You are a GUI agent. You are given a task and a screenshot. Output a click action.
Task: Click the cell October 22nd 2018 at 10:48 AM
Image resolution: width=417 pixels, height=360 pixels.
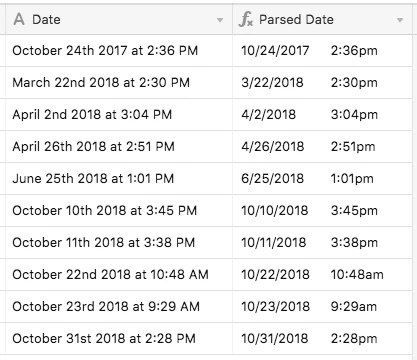[119, 275]
